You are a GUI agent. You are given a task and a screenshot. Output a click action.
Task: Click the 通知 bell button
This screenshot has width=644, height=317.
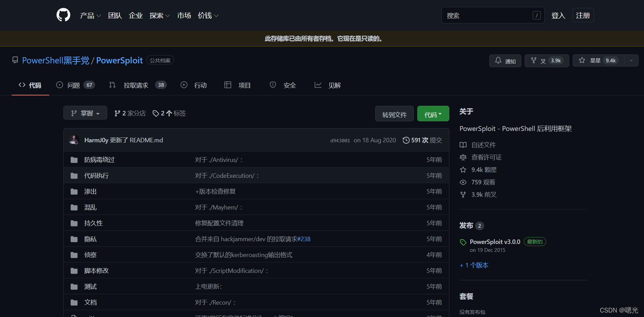pyautogui.click(x=505, y=61)
